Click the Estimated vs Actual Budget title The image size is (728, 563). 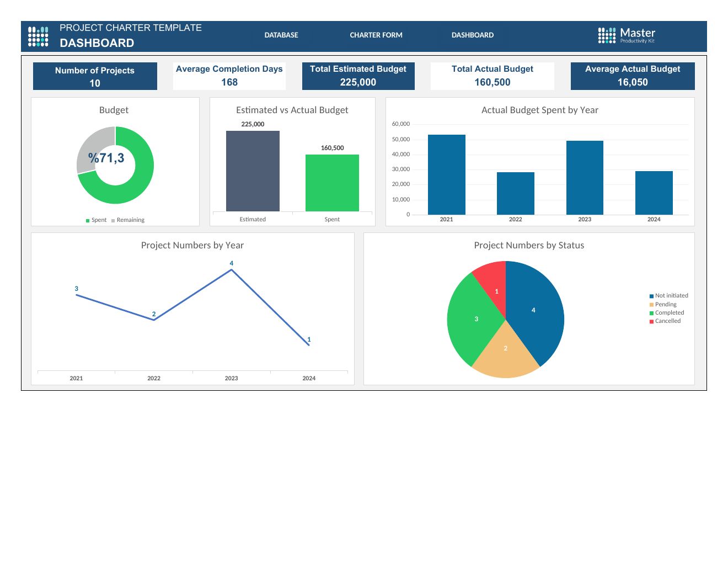[x=292, y=110]
